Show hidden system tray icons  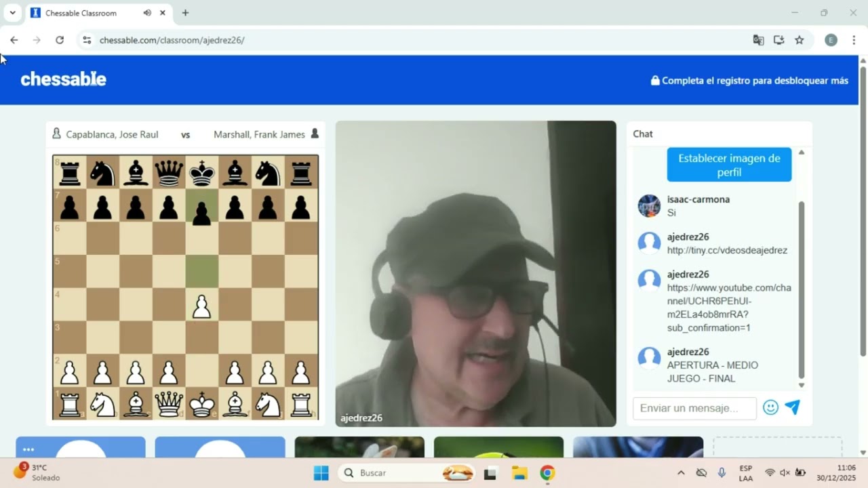[x=681, y=472]
